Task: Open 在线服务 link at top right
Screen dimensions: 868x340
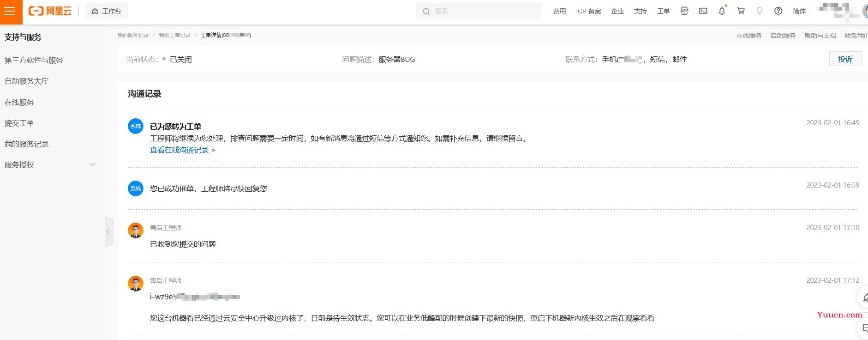Action: coord(749,36)
